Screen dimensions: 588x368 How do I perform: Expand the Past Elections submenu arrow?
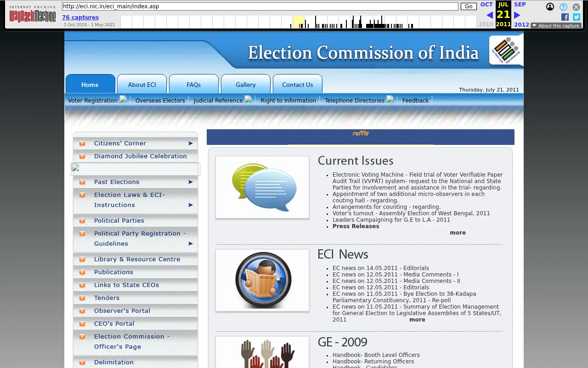pyautogui.click(x=190, y=182)
